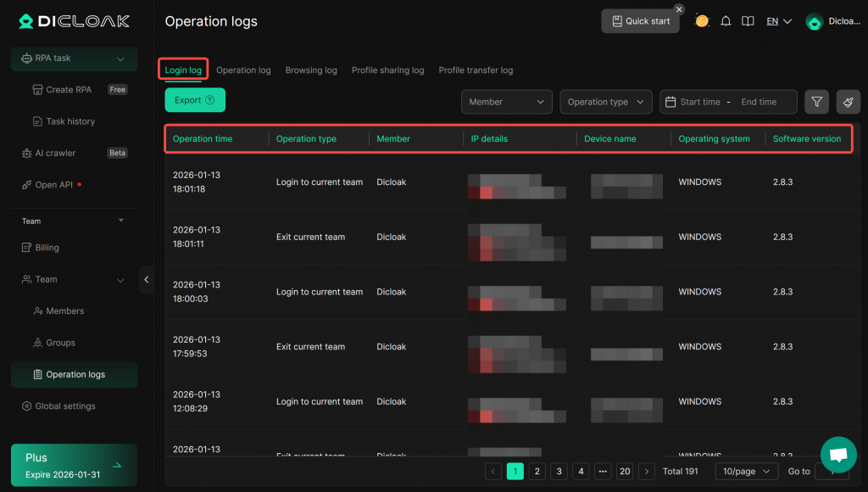Open Global settings in sidebar
Viewport: 868px width, 492px height.
click(x=65, y=406)
